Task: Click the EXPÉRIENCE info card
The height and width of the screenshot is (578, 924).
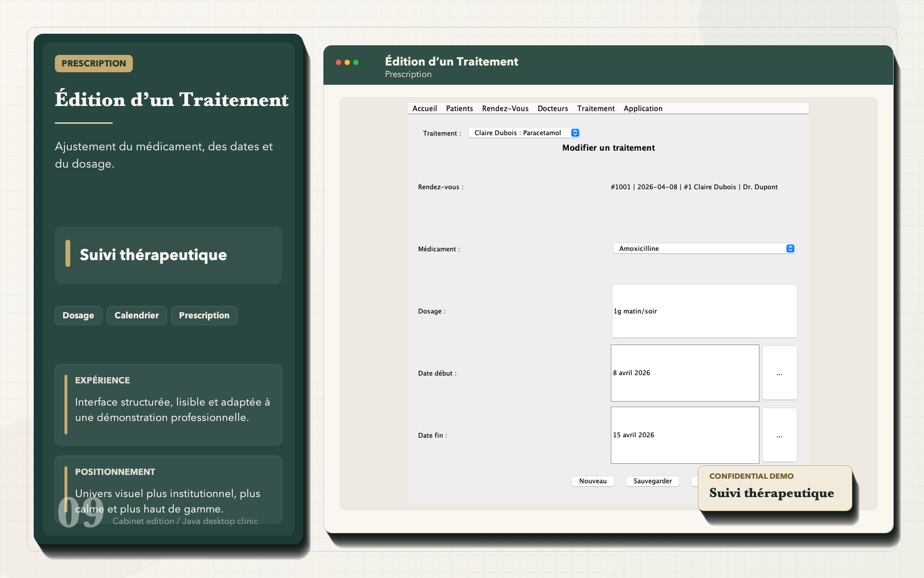Action: tap(168, 405)
